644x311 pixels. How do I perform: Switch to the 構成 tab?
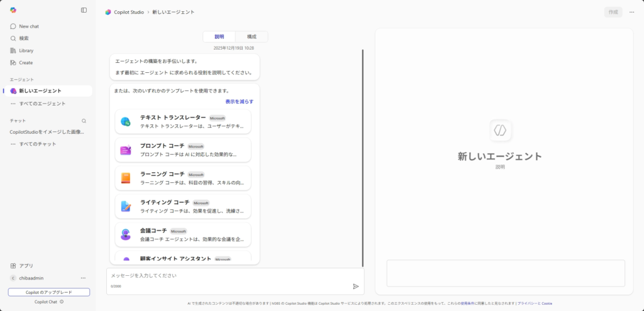pos(252,37)
